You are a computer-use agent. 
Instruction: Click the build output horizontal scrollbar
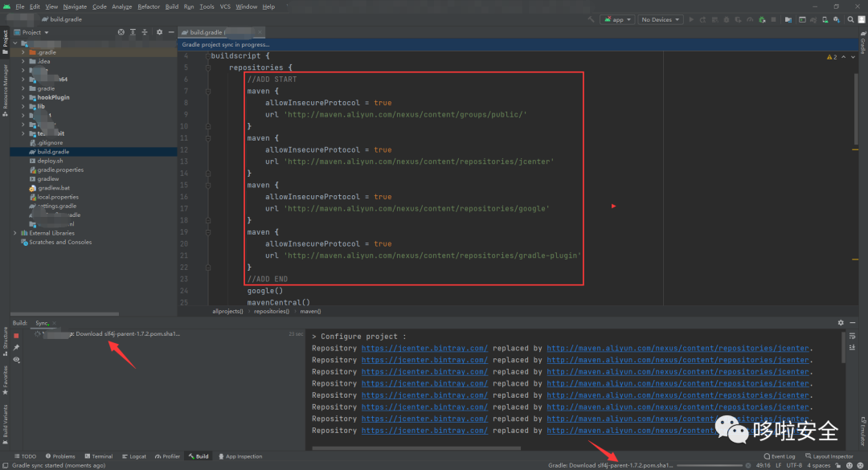click(416, 448)
